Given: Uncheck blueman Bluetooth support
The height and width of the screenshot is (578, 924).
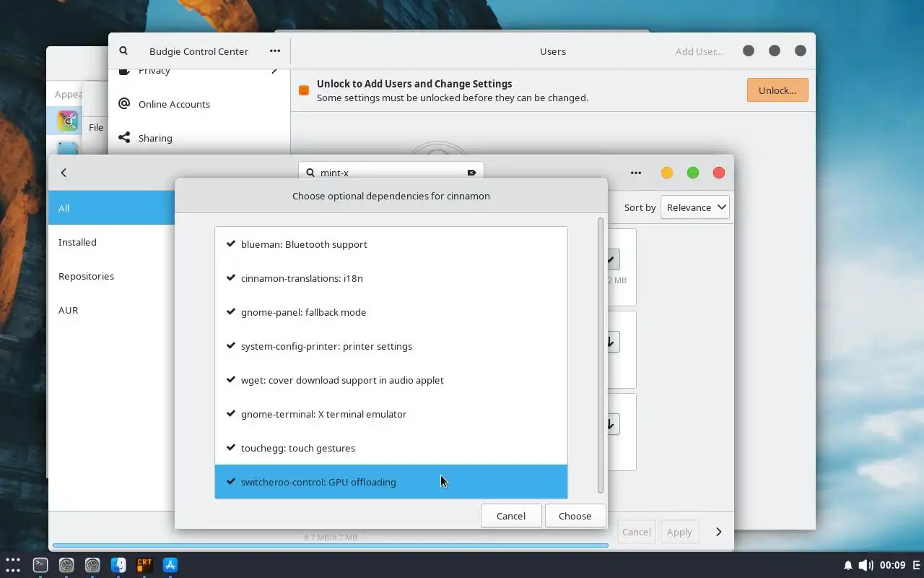Looking at the screenshot, I should (231, 244).
